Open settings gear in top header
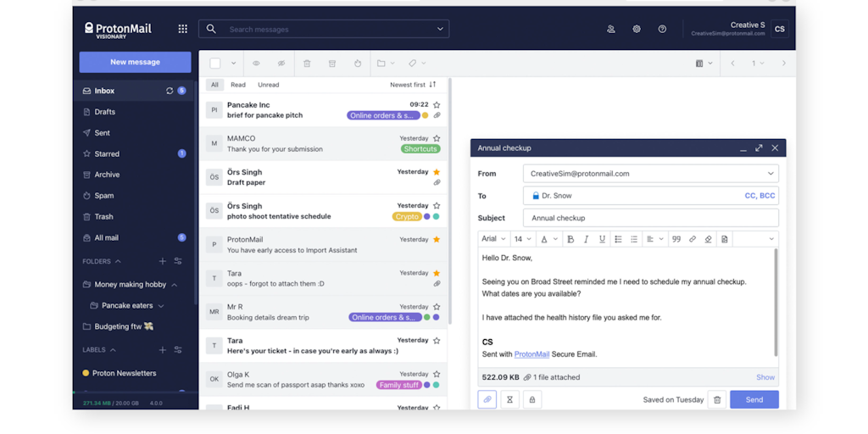The image size is (868, 434). 637,30
